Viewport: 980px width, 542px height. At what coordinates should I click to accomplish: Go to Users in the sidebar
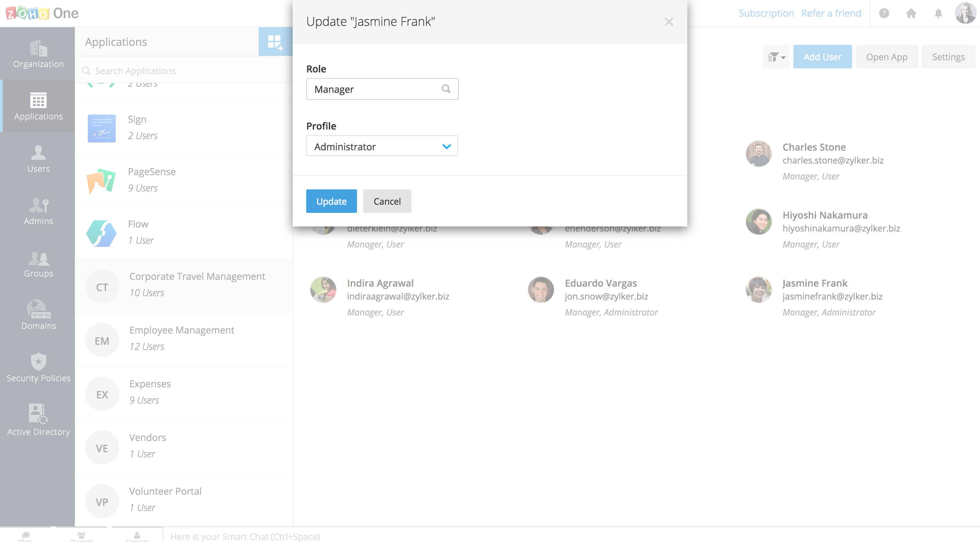coord(38,158)
